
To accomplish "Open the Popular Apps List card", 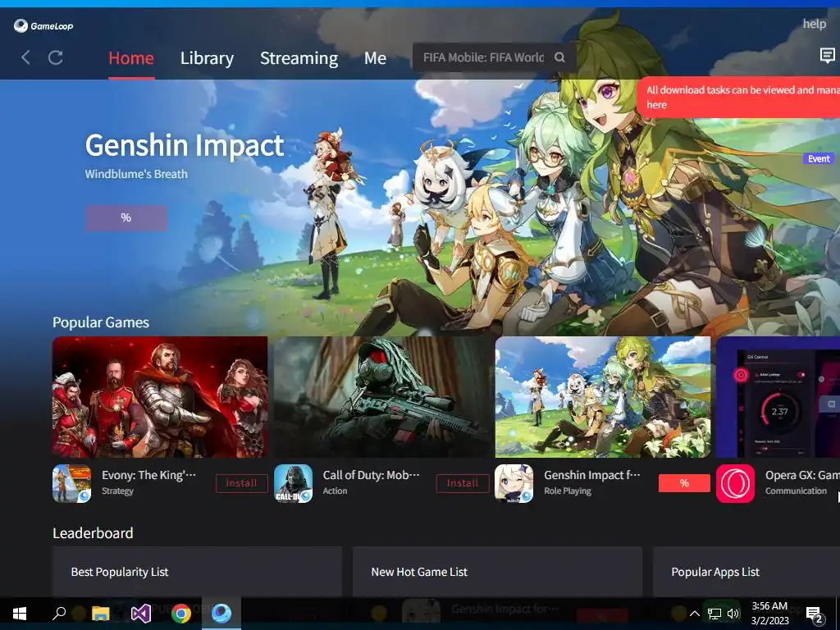I will 746,572.
